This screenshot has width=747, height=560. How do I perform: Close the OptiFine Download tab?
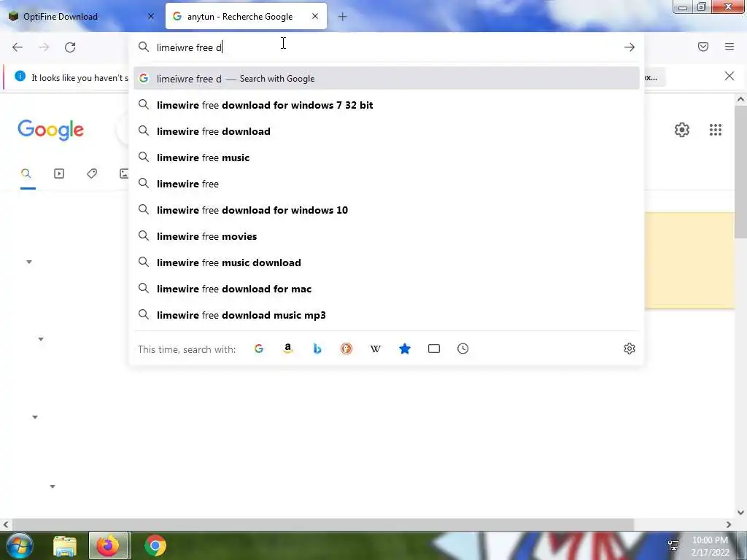[151, 16]
